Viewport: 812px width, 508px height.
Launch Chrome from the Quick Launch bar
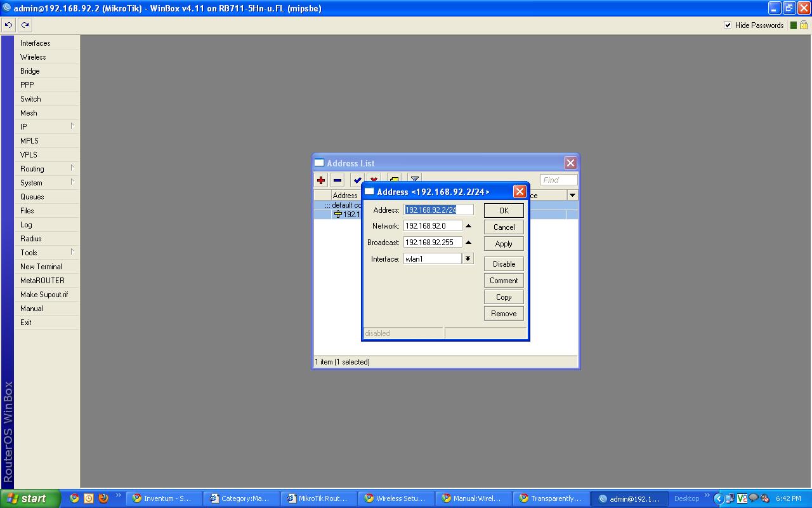tap(74, 498)
